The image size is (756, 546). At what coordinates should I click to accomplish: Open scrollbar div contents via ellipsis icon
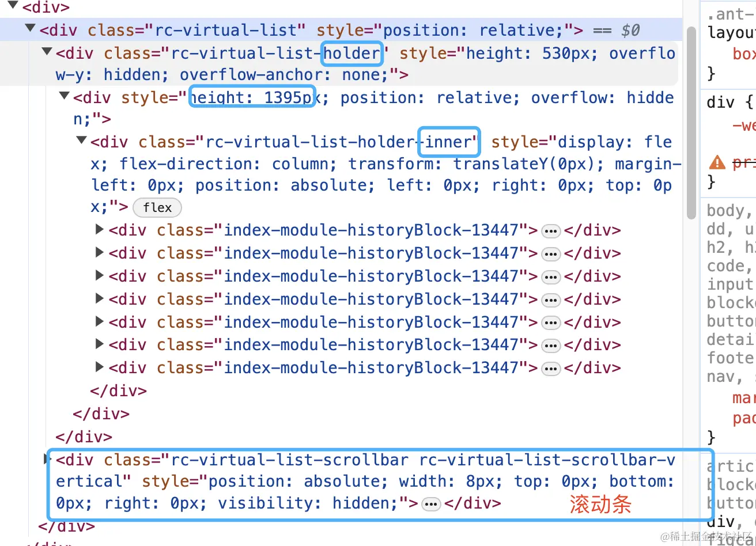[x=430, y=503]
